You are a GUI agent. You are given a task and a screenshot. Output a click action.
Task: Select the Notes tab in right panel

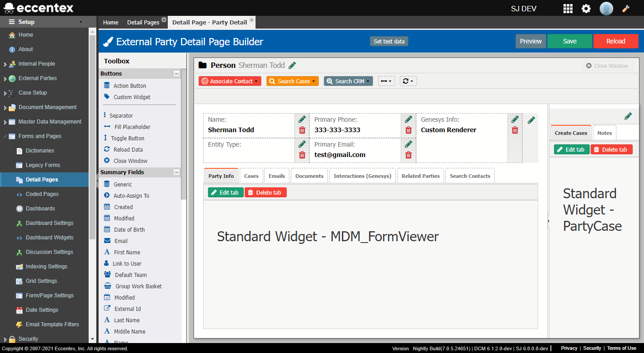pos(604,133)
